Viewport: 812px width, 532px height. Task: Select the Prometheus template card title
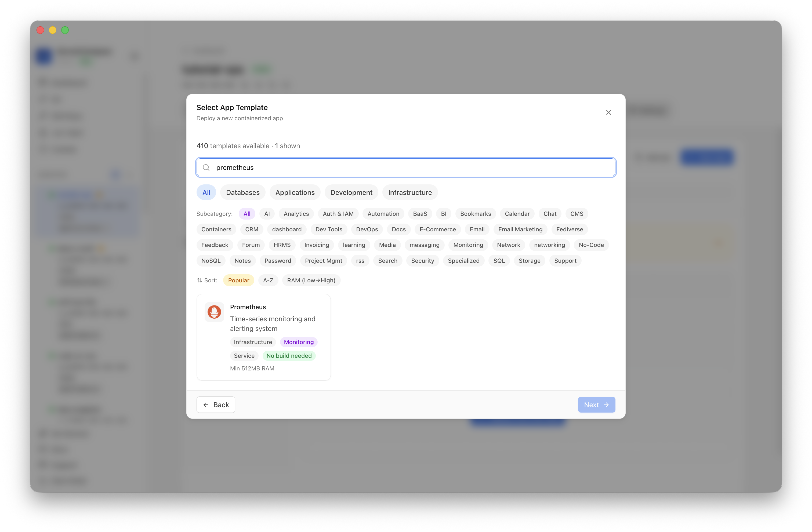pos(248,307)
